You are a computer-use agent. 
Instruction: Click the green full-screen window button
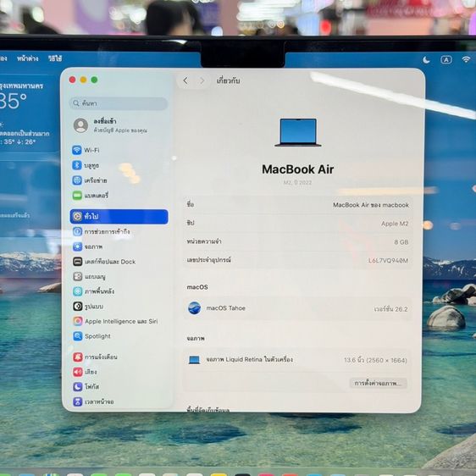pyautogui.click(x=94, y=80)
